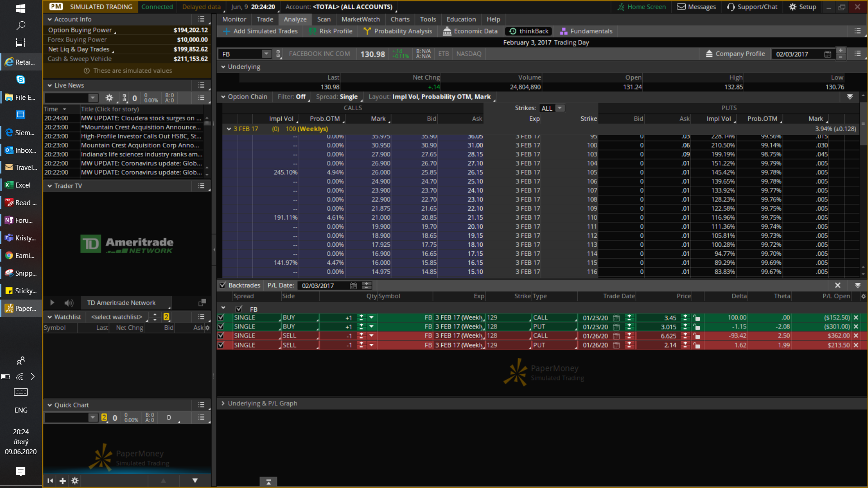Pop out the Trader TV video window
Viewport: 868px width, 488px height.
[x=202, y=302]
